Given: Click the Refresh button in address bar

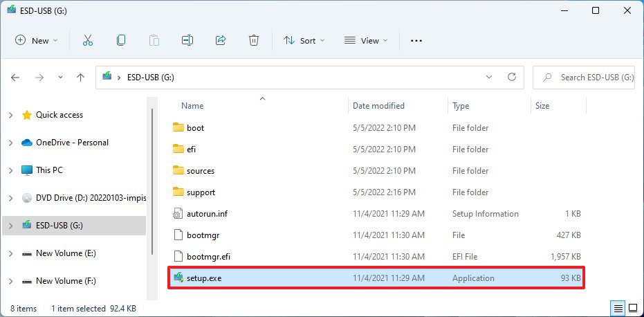Looking at the screenshot, I should point(512,77).
